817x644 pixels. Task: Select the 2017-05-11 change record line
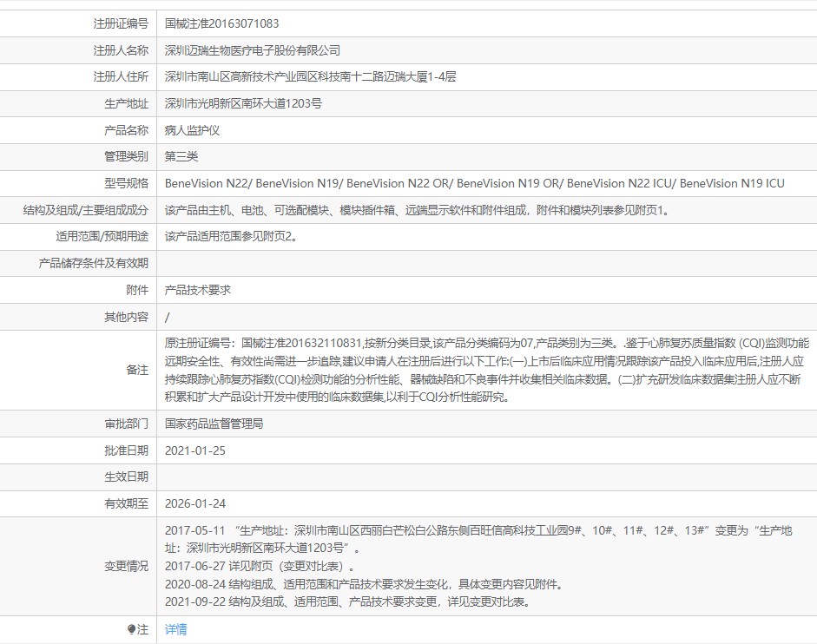[478, 539]
